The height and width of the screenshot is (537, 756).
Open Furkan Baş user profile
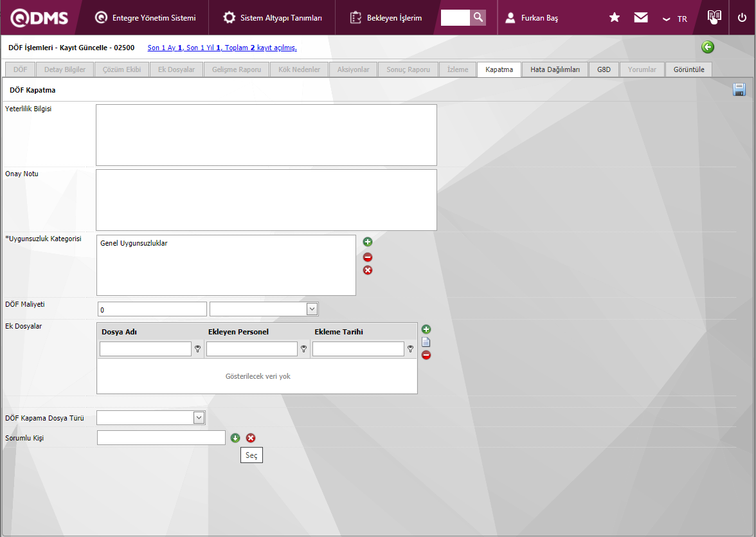click(x=532, y=18)
